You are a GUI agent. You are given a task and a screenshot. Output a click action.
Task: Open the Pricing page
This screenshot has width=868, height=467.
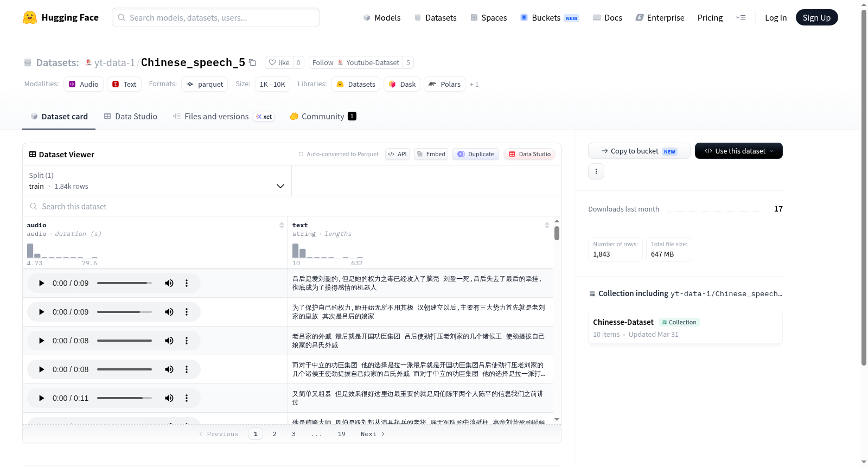click(710, 17)
